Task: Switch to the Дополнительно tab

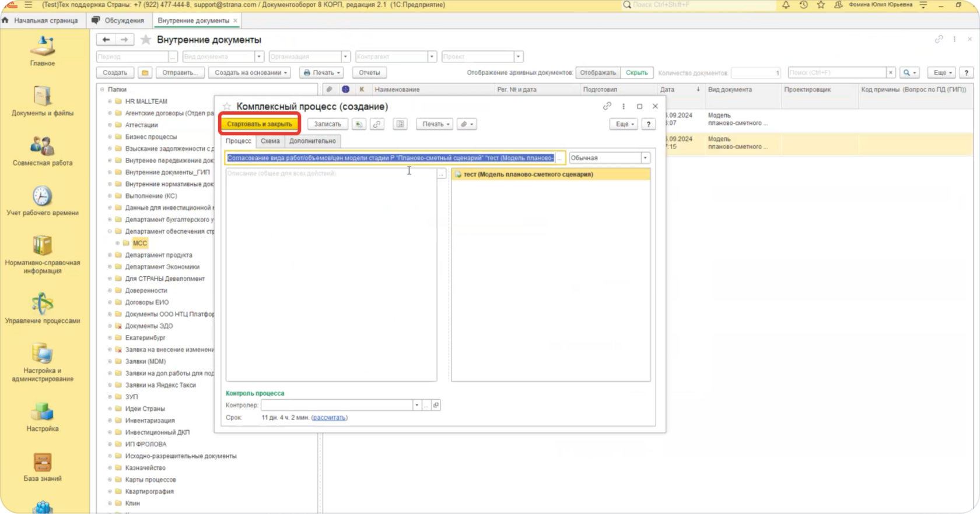Action: click(x=313, y=141)
